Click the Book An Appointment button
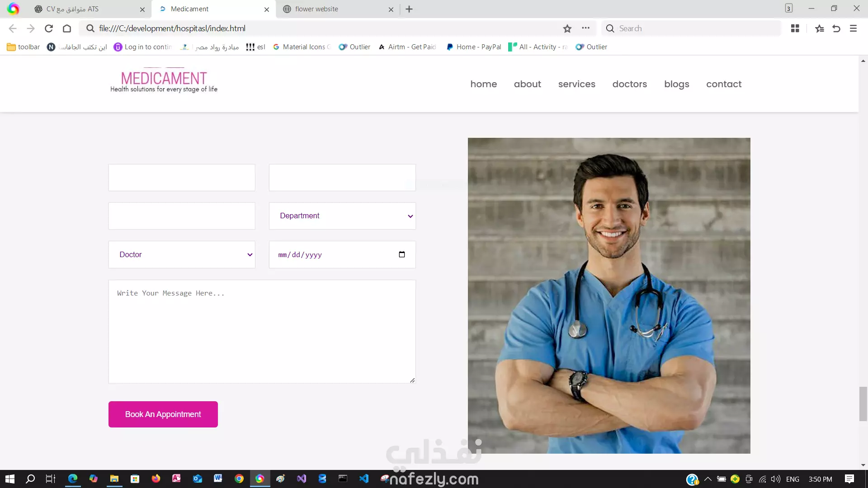Viewport: 868px width, 488px height. (x=163, y=414)
